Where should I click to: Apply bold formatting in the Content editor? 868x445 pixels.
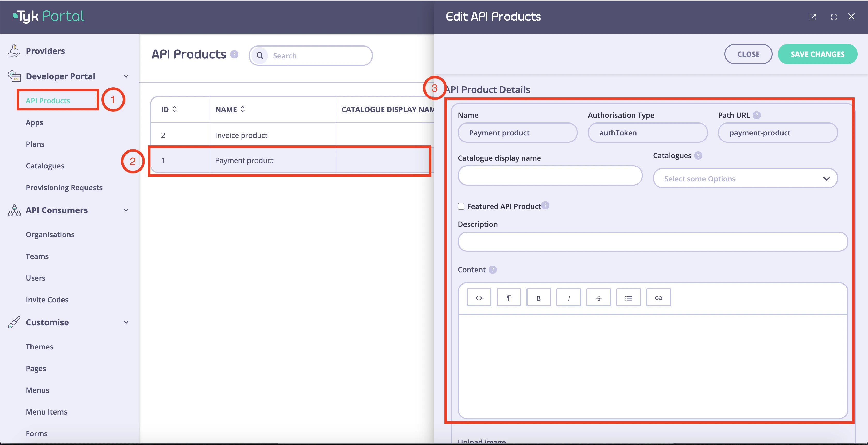(538, 297)
